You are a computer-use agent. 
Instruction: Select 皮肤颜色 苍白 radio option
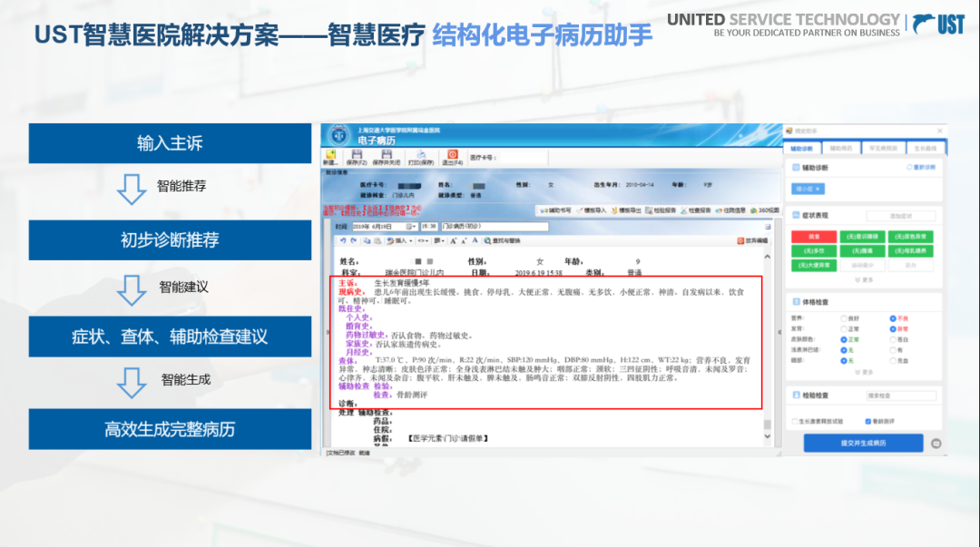[x=893, y=339]
